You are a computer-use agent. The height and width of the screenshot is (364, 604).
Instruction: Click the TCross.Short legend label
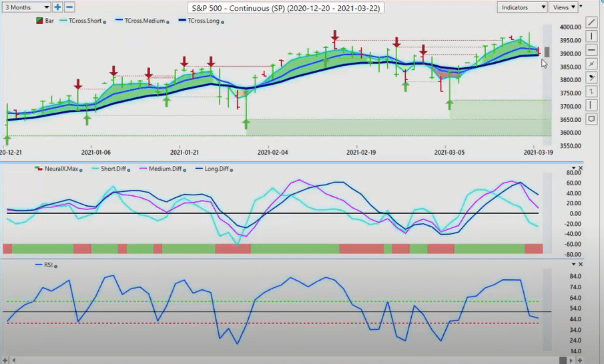[85, 21]
